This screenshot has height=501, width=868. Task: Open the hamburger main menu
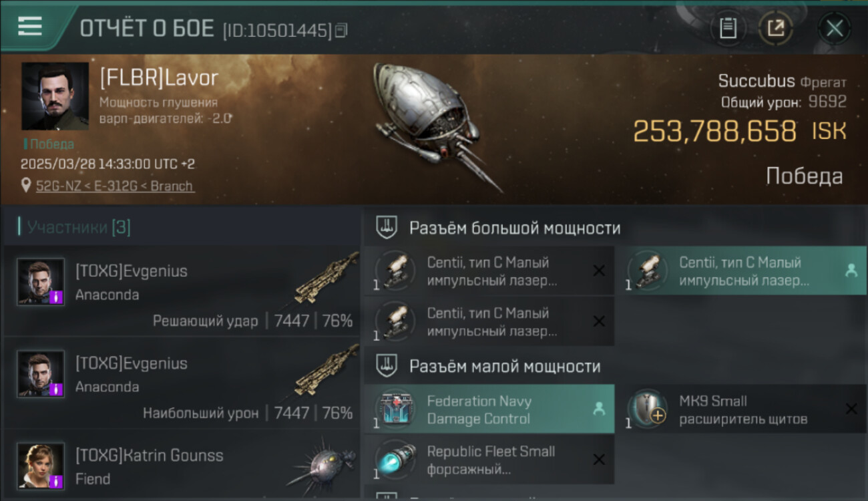pos(30,26)
